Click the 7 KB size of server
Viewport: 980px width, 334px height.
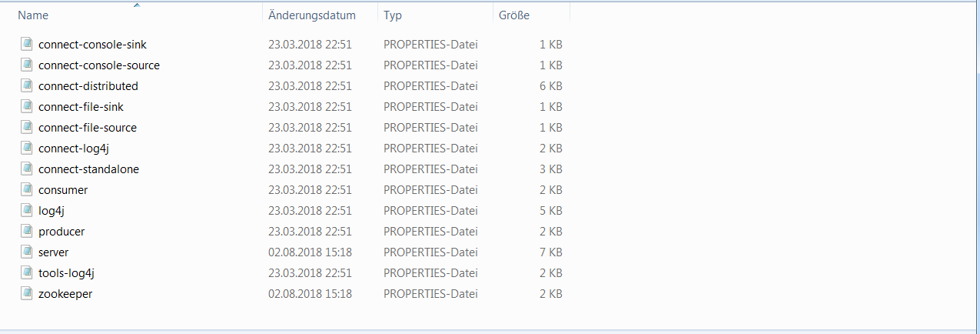point(551,252)
